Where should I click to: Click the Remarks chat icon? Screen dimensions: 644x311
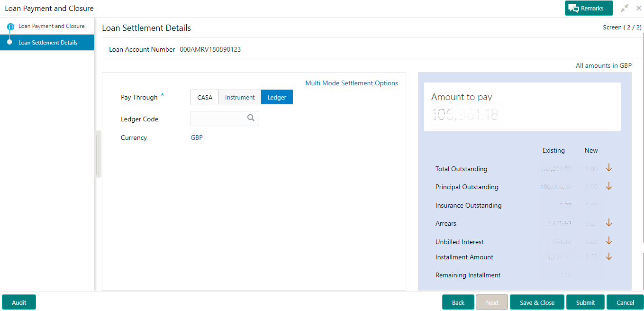[x=574, y=9]
